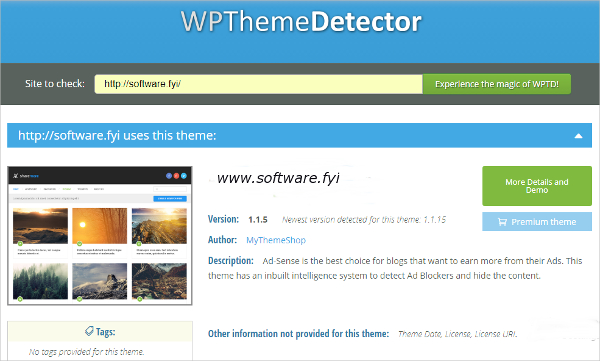Click the Ad-Sense theme description text
Screen dimensions: 600x361
tap(395, 268)
